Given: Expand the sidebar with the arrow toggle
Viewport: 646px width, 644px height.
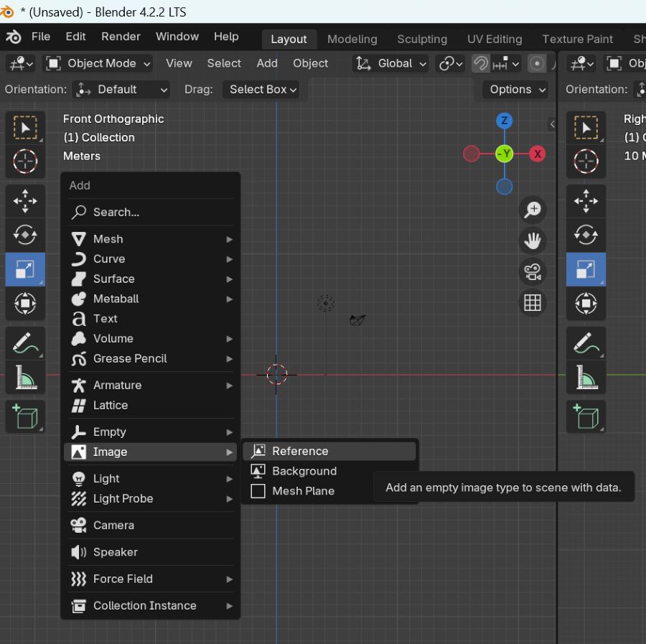Looking at the screenshot, I should [552, 124].
